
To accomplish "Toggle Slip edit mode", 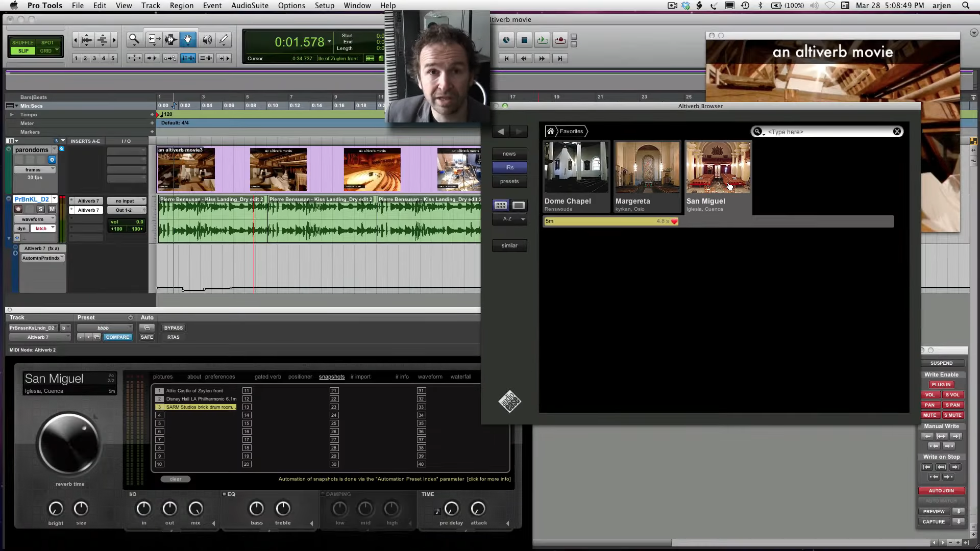I will click(23, 51).
